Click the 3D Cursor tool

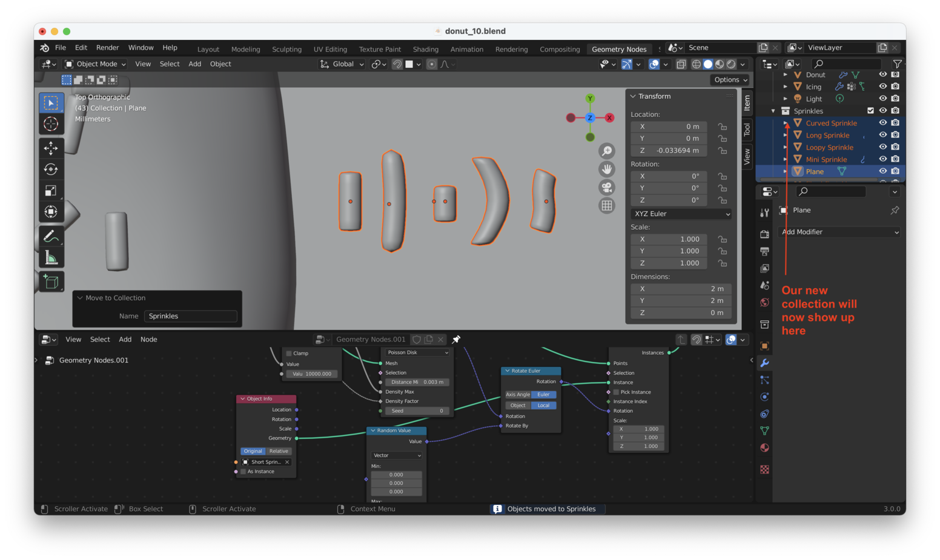coord(51,124)
